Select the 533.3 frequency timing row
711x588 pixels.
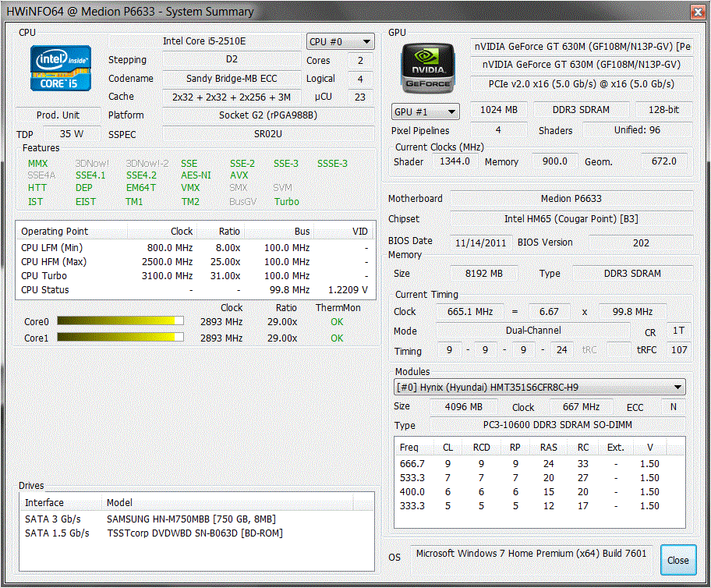click(x=539, y=478)
